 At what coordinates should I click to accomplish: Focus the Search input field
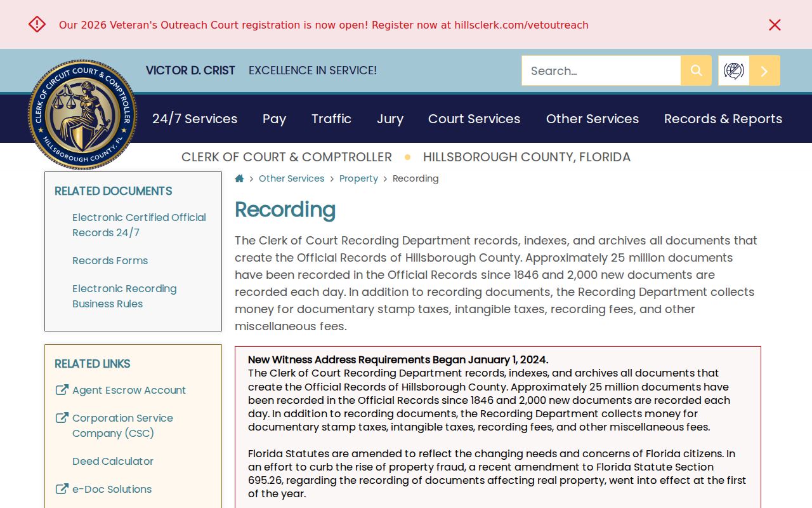pyautogui.click(x=601, y=70)
